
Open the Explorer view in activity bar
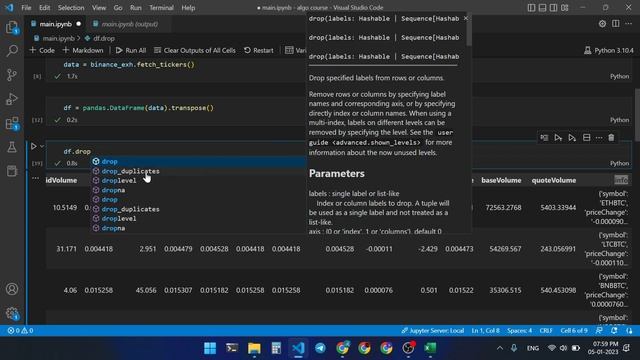click(12, 27)
